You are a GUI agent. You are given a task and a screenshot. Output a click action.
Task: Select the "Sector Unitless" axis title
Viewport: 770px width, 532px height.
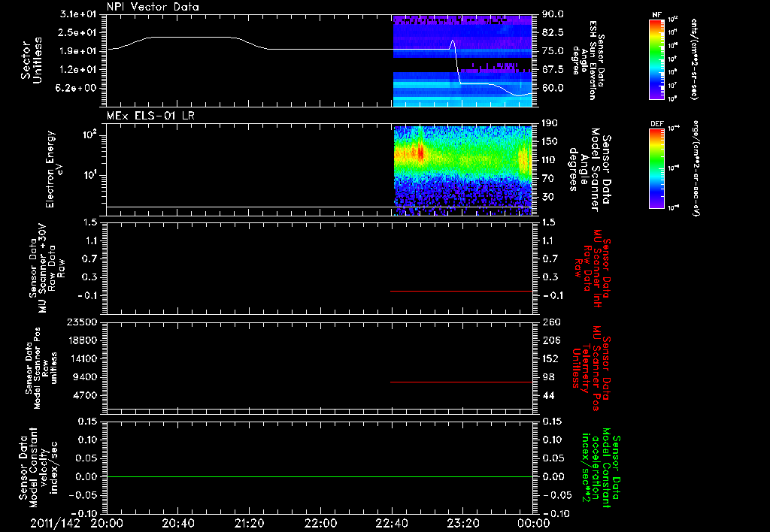32,61
